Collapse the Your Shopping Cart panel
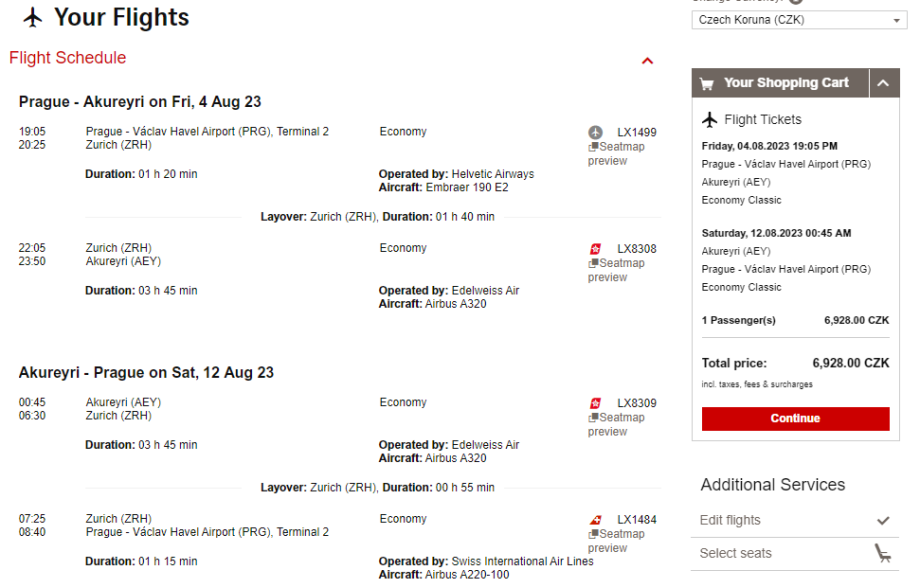920x588 pixels. pos(883,84)
